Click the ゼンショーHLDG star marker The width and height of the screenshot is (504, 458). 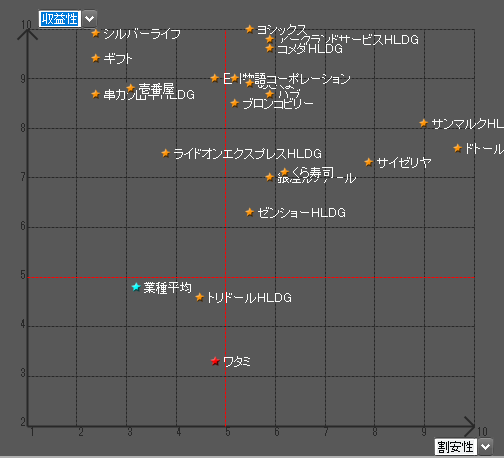[x=250, y=212]
